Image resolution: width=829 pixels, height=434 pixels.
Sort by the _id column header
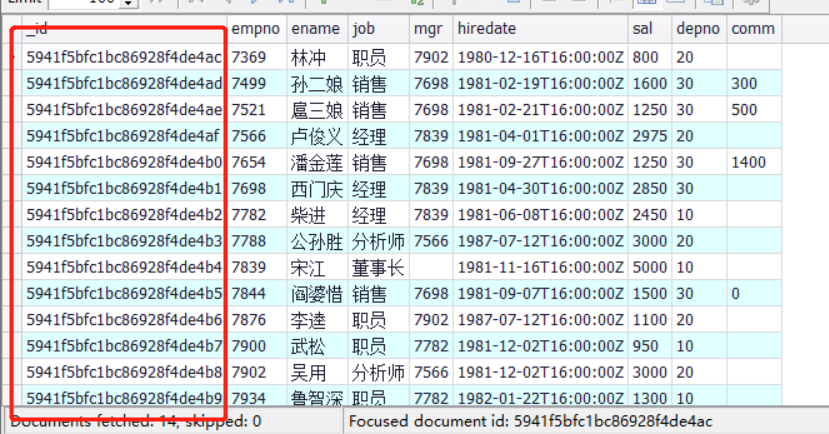pyautogui.click(x=125, y=29)
